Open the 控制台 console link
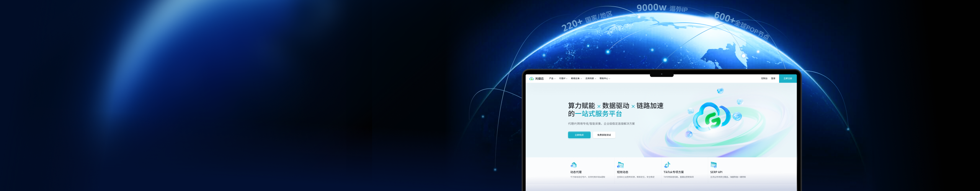 (764, 79)
